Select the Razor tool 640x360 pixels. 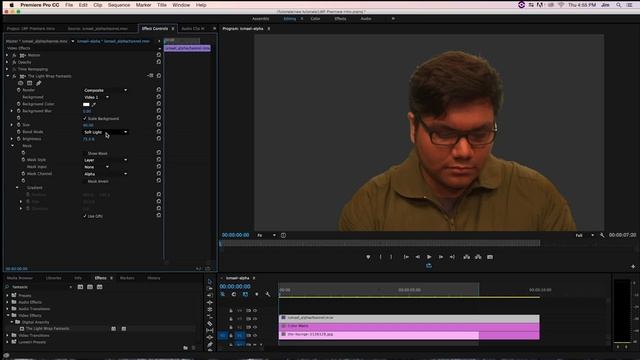[210, 323]
